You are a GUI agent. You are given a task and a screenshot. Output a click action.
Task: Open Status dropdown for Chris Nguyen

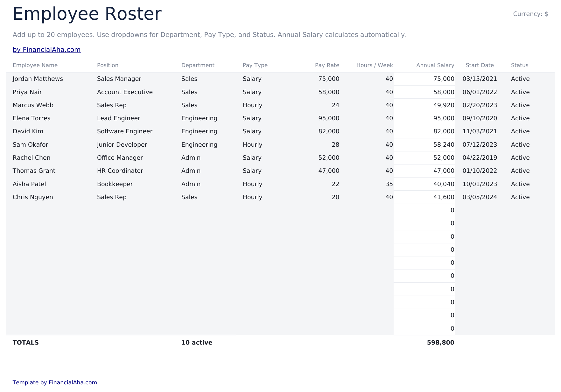529,197
